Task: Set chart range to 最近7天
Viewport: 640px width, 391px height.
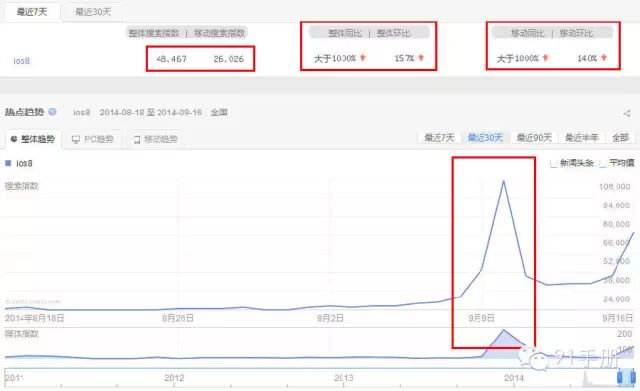Action: coord(439,138)
